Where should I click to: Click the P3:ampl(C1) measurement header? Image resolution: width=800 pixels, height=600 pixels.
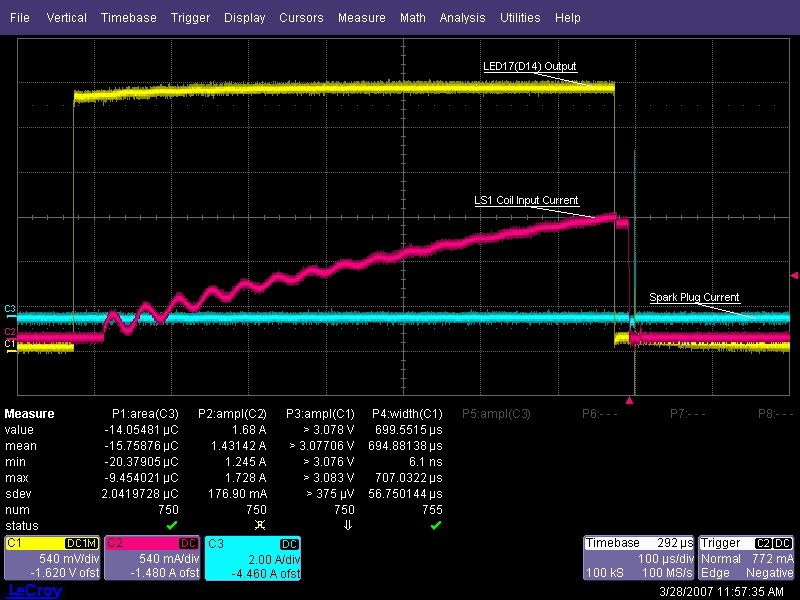[320, 414]
